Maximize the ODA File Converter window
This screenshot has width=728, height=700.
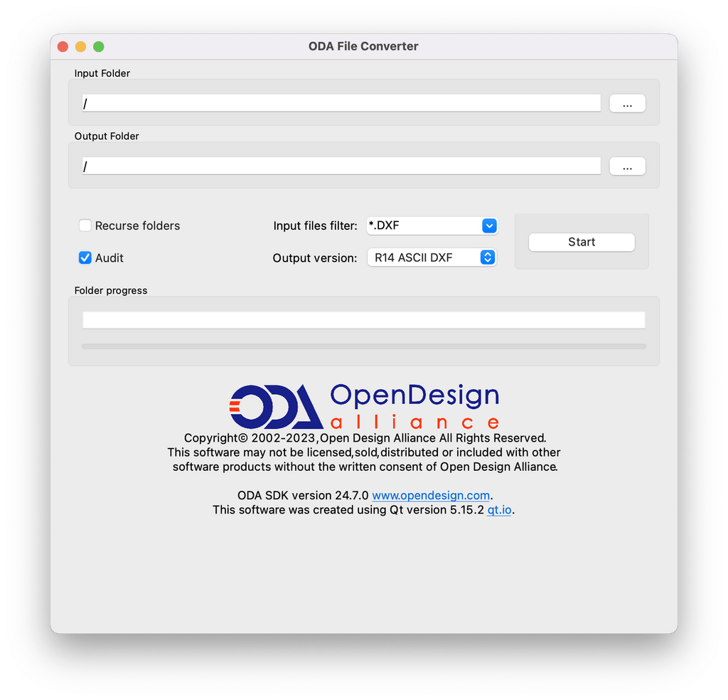(98, 46)
